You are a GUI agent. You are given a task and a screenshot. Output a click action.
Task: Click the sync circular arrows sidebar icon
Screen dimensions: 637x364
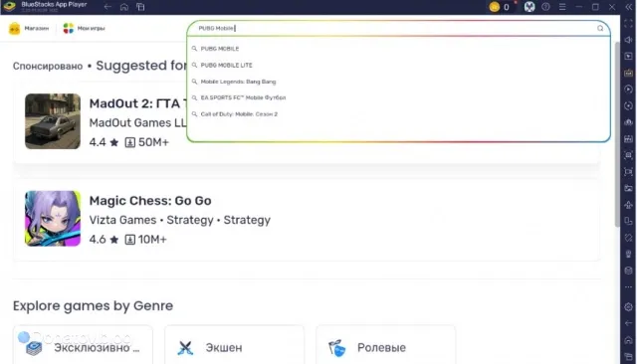click(x=628, y=106)
